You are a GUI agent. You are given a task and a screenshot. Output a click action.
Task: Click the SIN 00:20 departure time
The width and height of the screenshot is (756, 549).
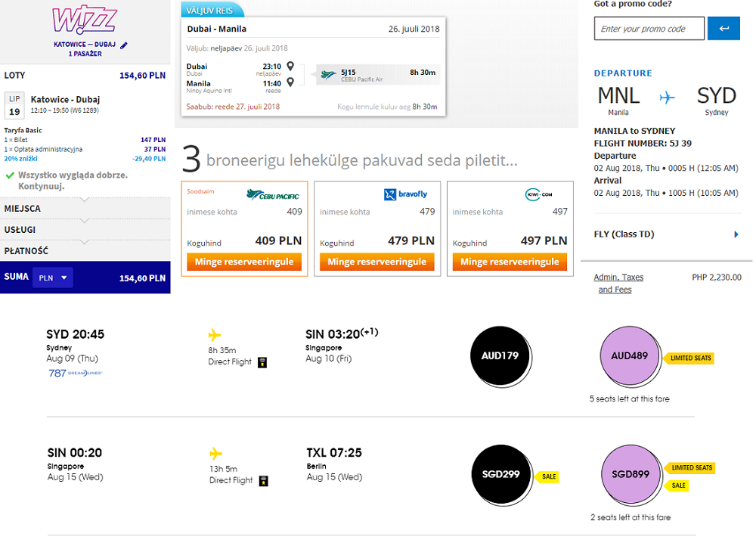click(x=75, y=452)
